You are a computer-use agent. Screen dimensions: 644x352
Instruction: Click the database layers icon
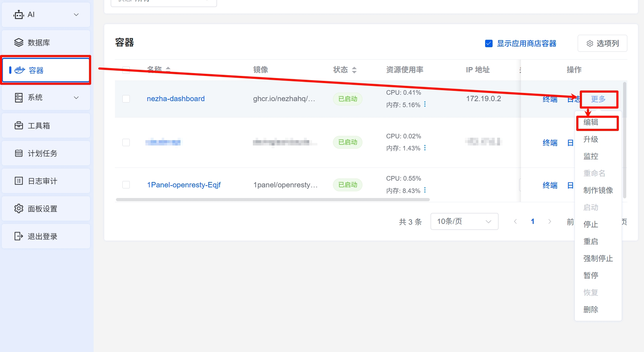[18, 43]
